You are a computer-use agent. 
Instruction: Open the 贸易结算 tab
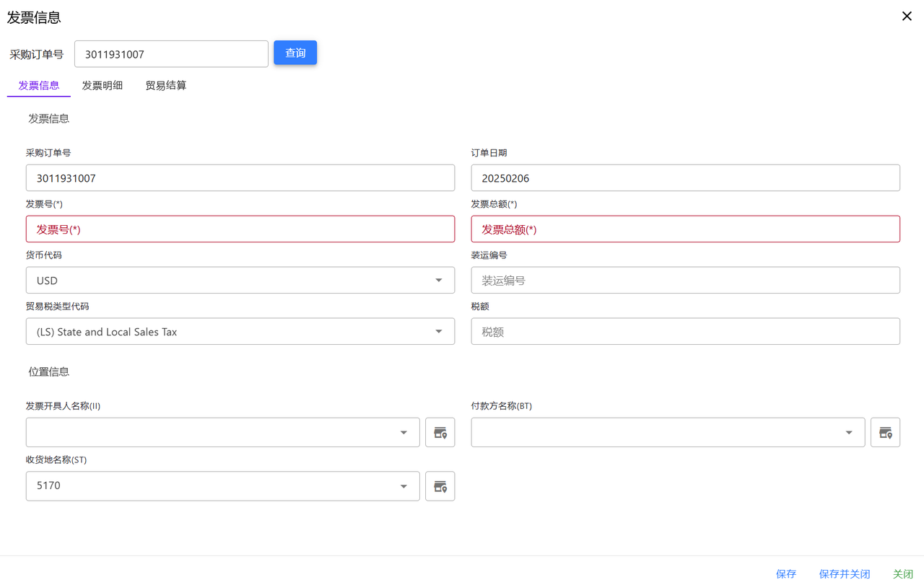[x=165, y=85]
